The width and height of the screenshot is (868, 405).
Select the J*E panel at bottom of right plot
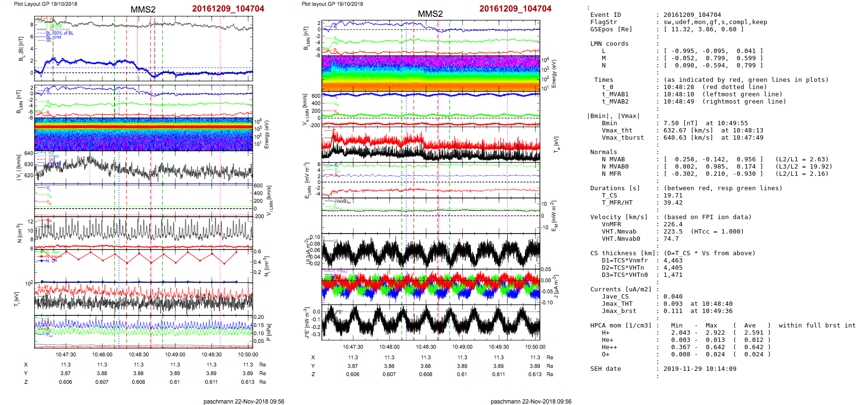[431, 322]
